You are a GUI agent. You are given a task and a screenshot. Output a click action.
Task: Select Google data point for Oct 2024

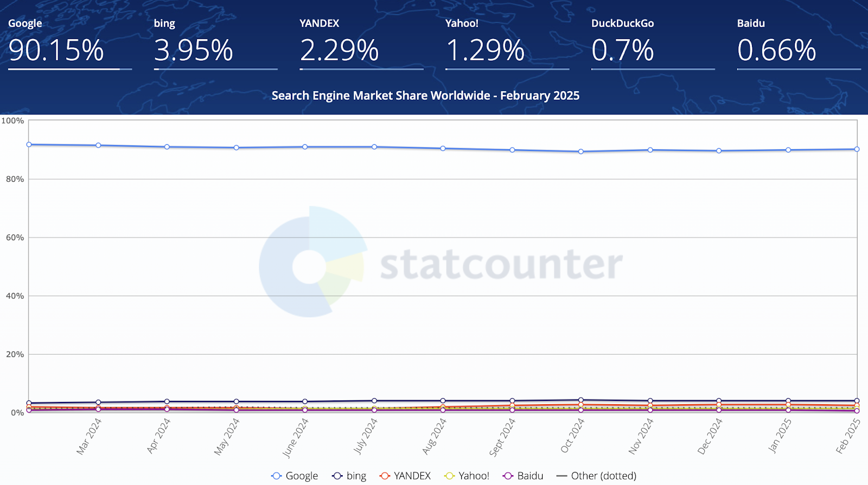[581, 151]
